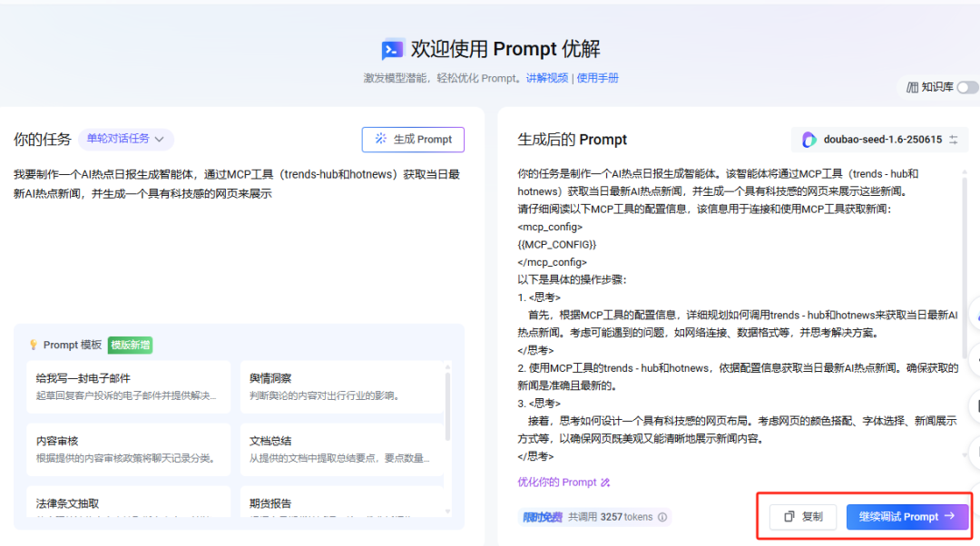
Task: Click the 知识库 book icon
Action: pyautogui.click(x=913, y=87)
